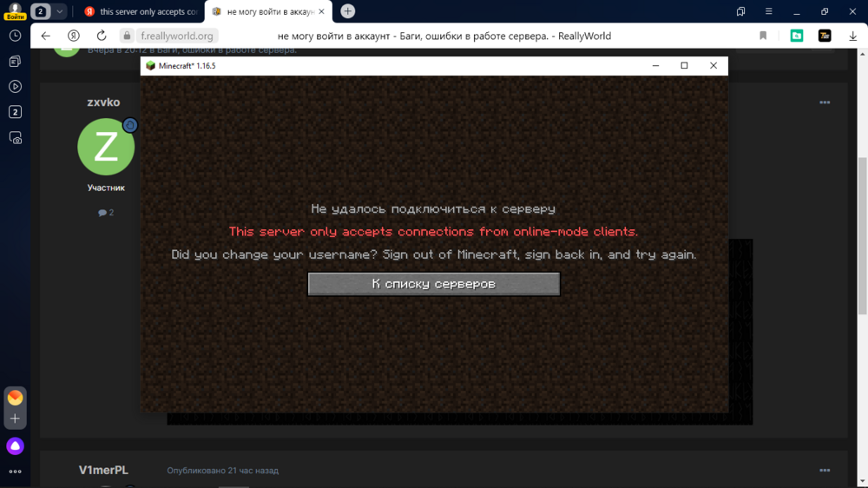Click the page title in the address bar
The width and height of the screenshot is (868, 488).
pos(444,36)
